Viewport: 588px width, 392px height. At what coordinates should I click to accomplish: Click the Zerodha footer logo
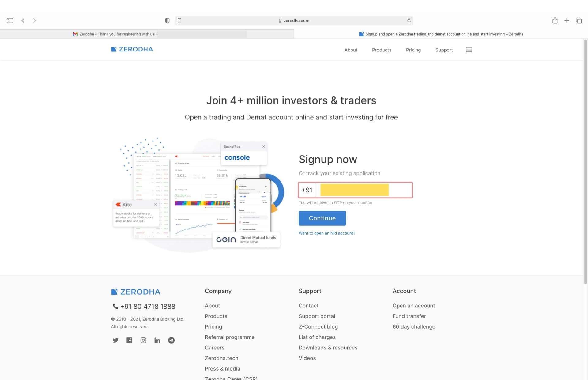click(x=136, y=291)
